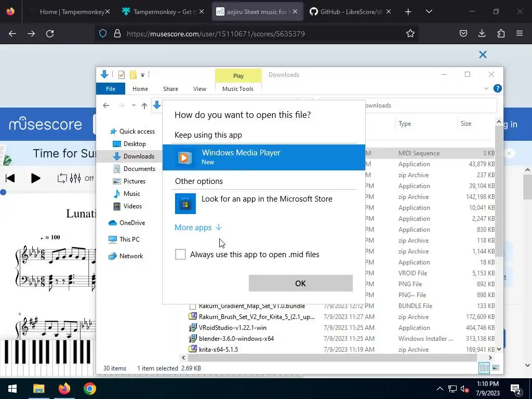Image resolution: width=532 pixels, height=399 pixels.
Task: Click the musescore URL address bar
Action: (x=257, y=34)
